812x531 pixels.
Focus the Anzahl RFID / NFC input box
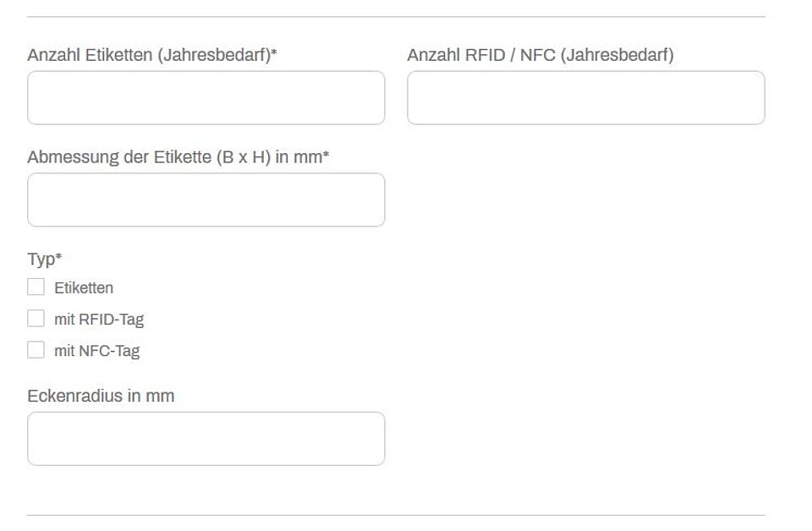[585, 98]
